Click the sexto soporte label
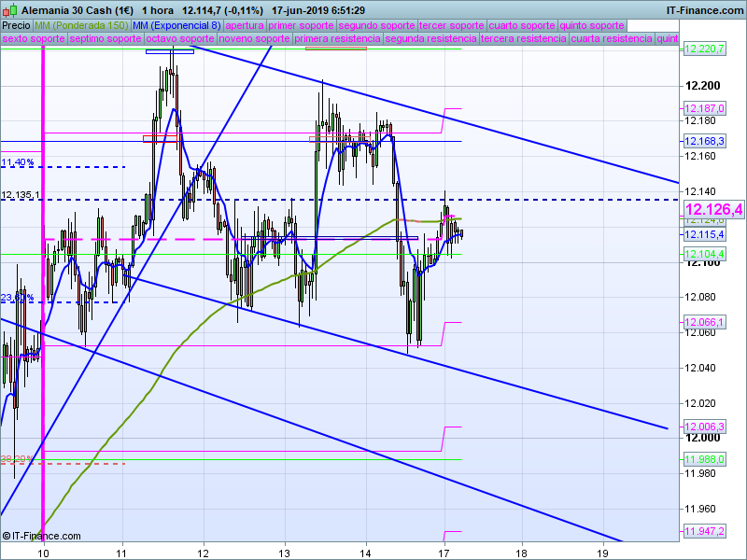This screenshot has width=747, height=560. coord(34,38)
